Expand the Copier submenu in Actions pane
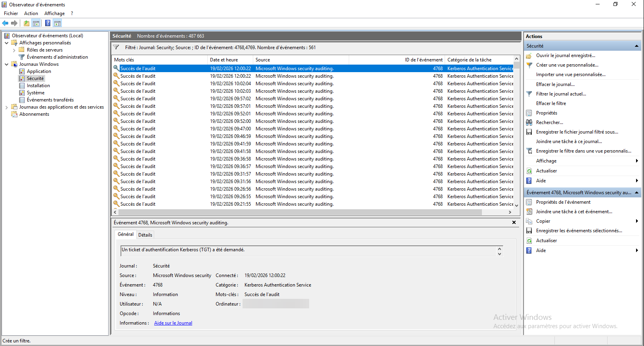Viewport: 644px width, 346px height. pos(637,221)
